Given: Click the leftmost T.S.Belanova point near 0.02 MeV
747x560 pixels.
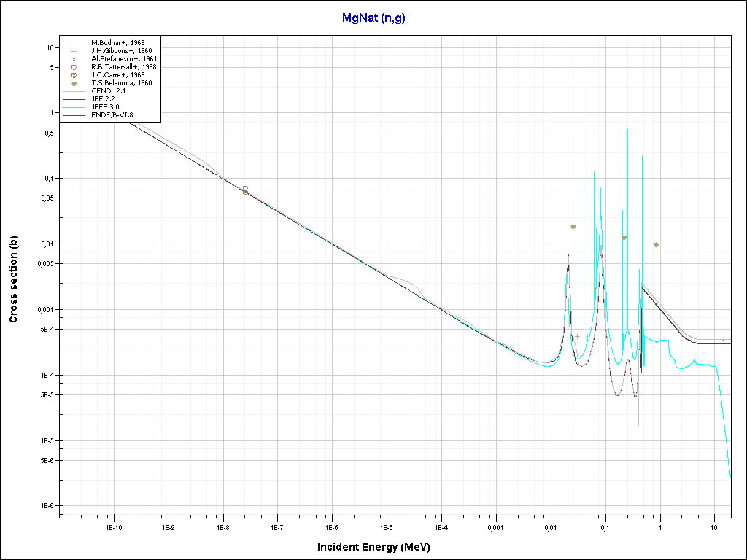Looking at the screenshot, I should [x=573, y=227].
